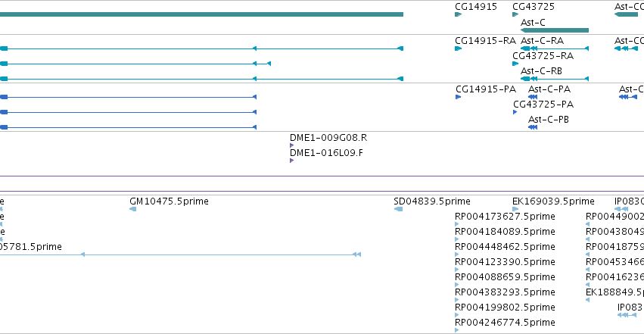Click RP004184089.5prime EST label
The width and height of the screenshot is (644, 334).
505,232
